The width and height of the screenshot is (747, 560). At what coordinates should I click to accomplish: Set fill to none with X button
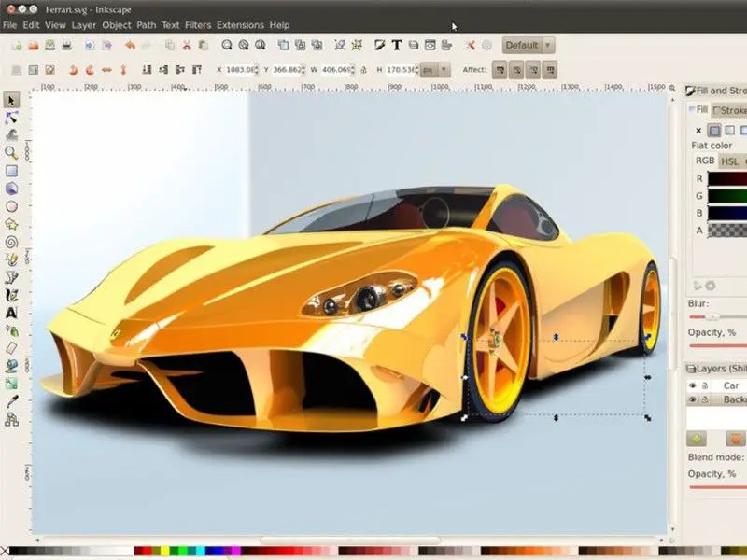[x=698, y=130]
